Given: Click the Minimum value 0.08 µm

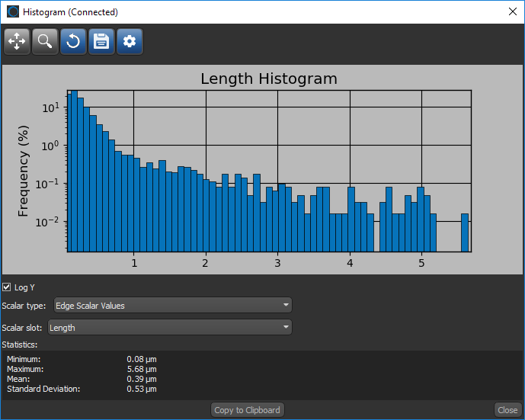Looking at the screenshot, I should point(142,359).
